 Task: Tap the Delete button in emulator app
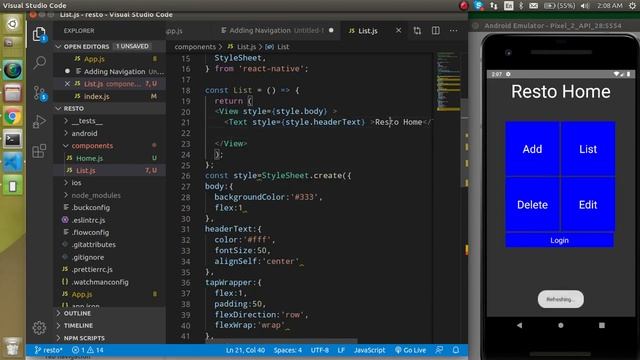point(532,204)
